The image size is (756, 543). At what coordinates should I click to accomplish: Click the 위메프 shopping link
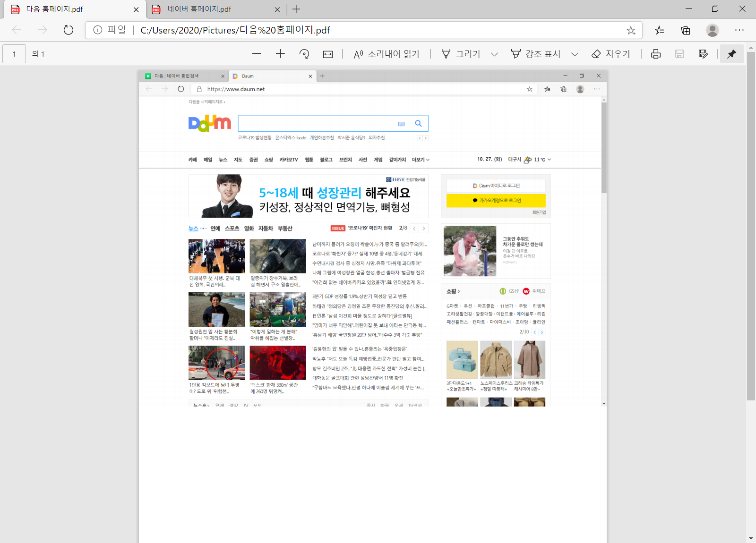pyautogui.click(x=534, y=291)
